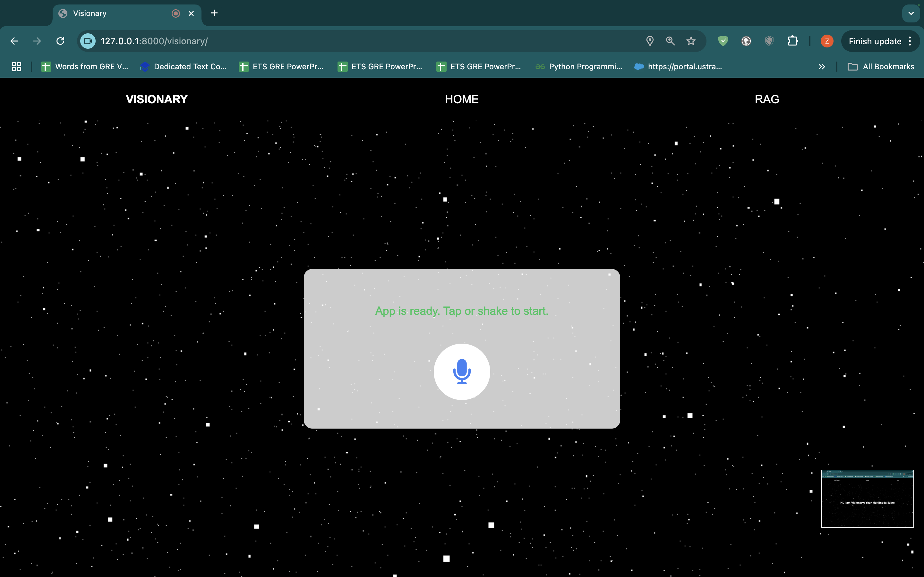
Task: Click the blue microphone button
Action: click(462, 372)
